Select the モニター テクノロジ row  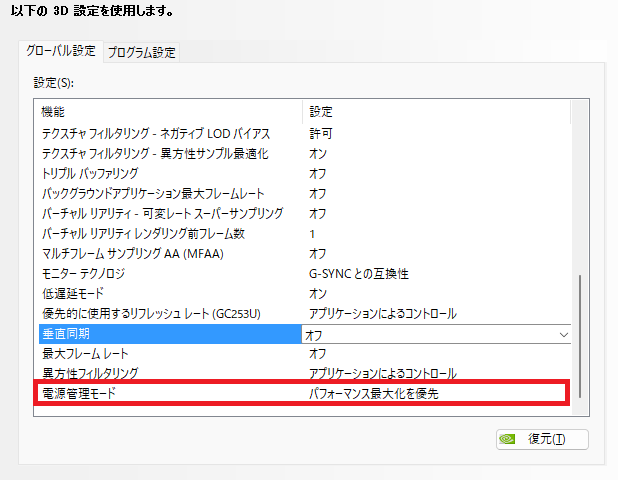coord(305,273)
